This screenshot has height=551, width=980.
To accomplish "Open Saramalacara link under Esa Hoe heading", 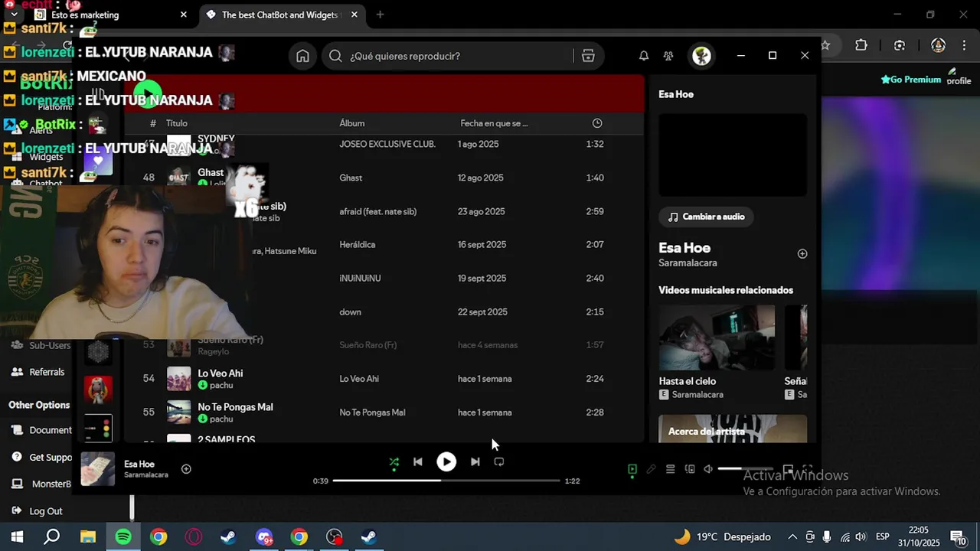I will tap(688, 263).
